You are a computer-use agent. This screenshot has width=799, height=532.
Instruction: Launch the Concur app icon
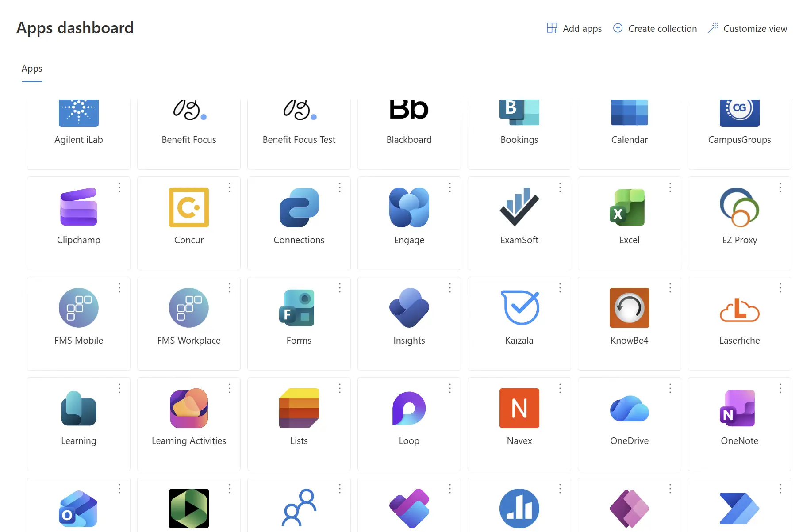pos(189,207)
